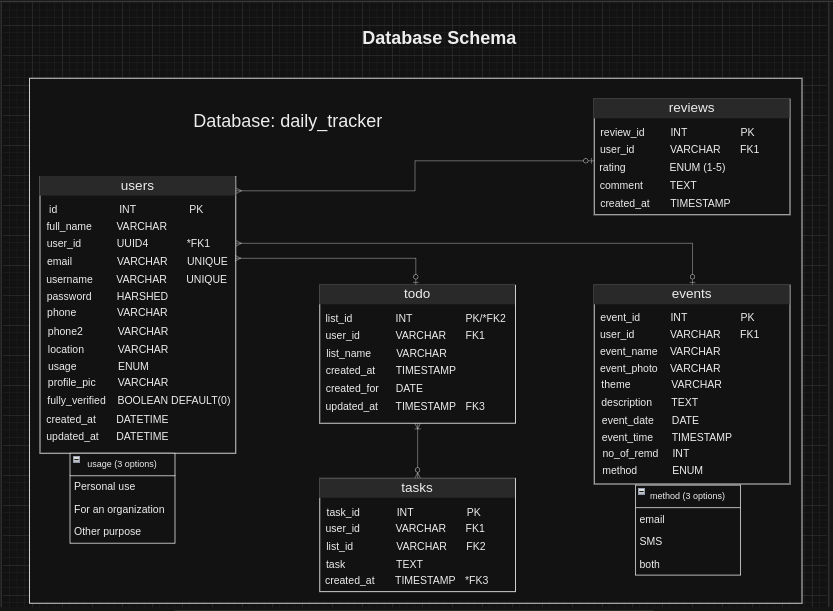Click the profile_pic field
This screenshot has width=833, height=611.
pyautogui.click(x=71, y=383)
